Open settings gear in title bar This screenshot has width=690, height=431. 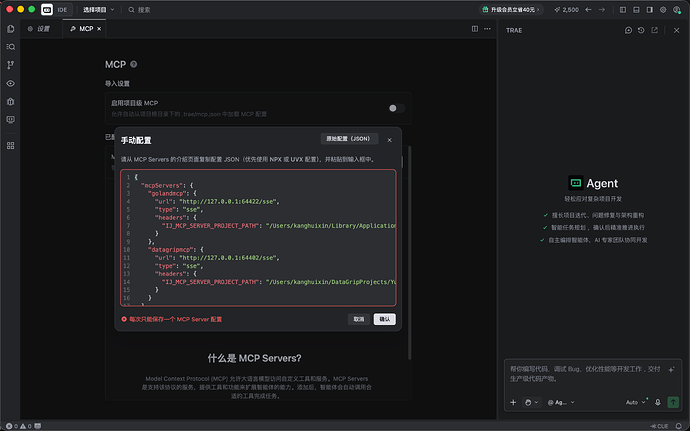coord(663,10)
